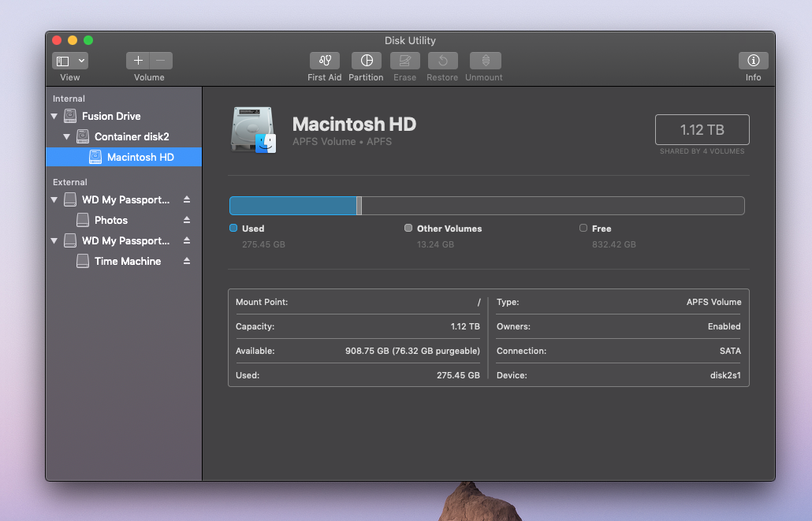Remove volume with minus button
This screenshot has height=521, width=812.
tap(161, 61)
